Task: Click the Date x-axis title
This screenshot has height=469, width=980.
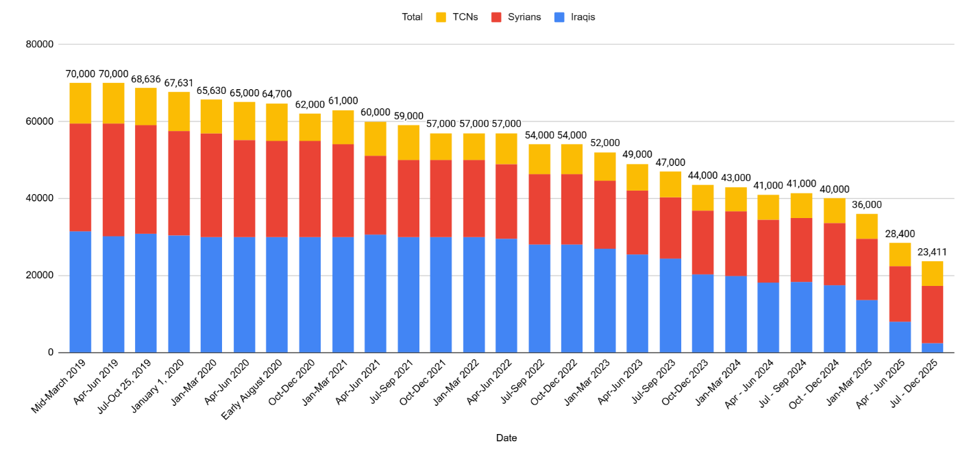Action: click(506, 437)
